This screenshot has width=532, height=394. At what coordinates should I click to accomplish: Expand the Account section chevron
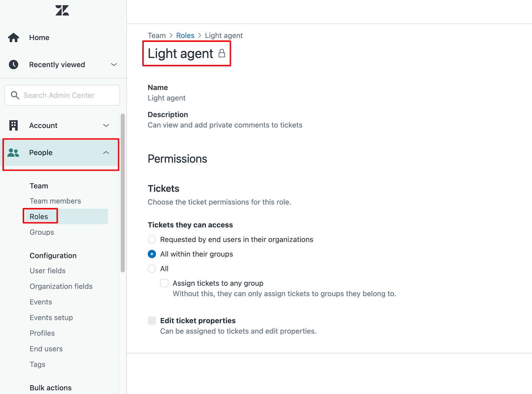tap(106, 125)
